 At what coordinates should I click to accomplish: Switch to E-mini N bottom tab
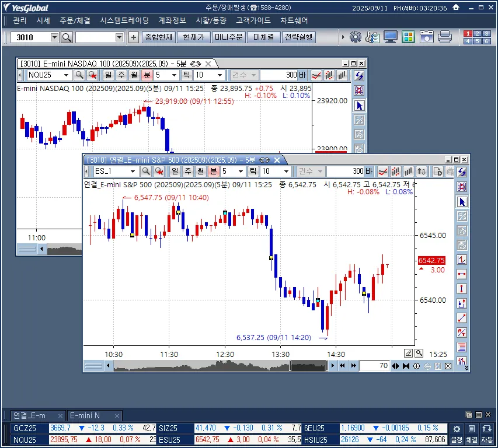pos(95,416)
